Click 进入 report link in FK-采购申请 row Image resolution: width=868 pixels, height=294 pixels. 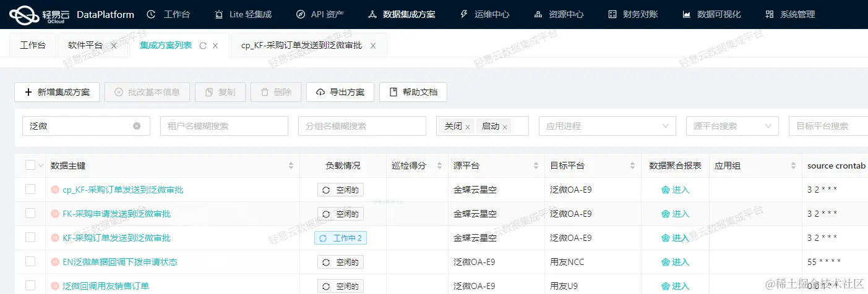pyautogui.click(x=675, y=214)
